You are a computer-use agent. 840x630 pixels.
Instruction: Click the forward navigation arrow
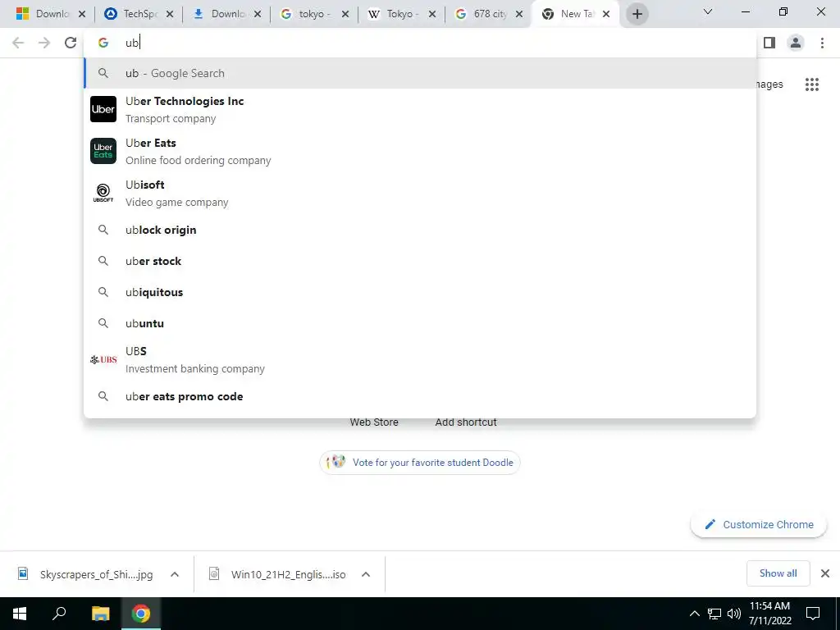[x=44, y=43]
